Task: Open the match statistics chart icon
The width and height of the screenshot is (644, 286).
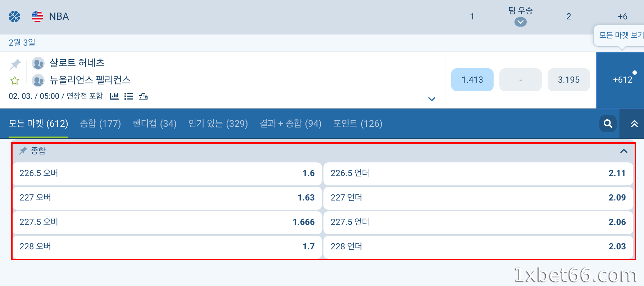Action: tap(114, 96)
